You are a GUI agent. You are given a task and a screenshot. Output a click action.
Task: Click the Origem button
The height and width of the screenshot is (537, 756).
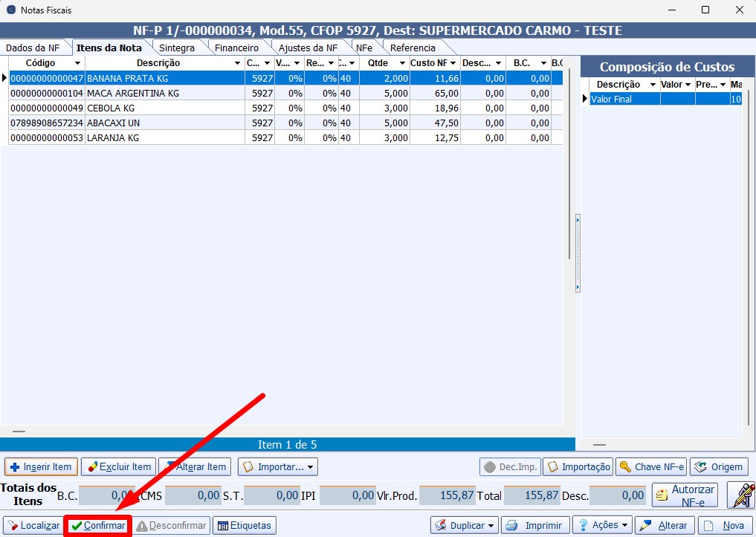coord(719,467)
